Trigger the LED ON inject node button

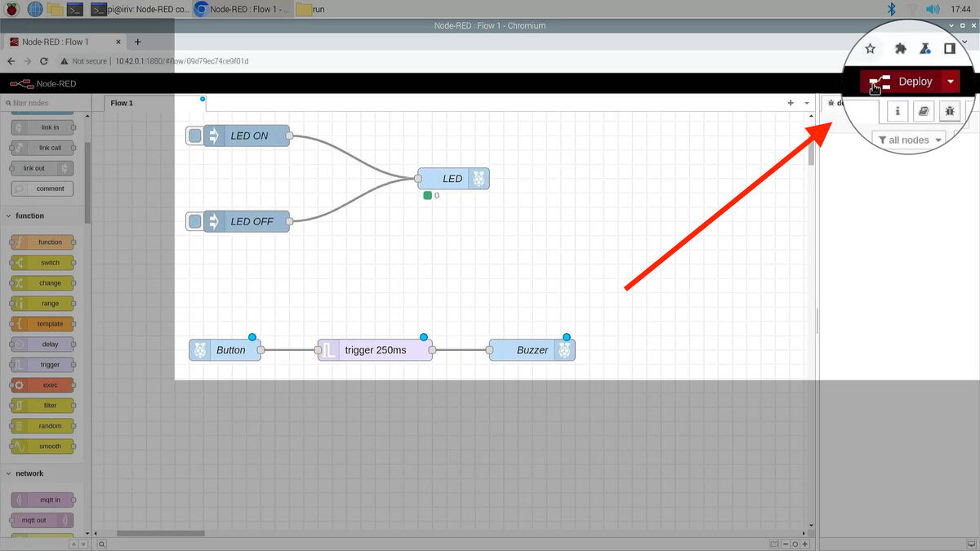tap(194, 136)
